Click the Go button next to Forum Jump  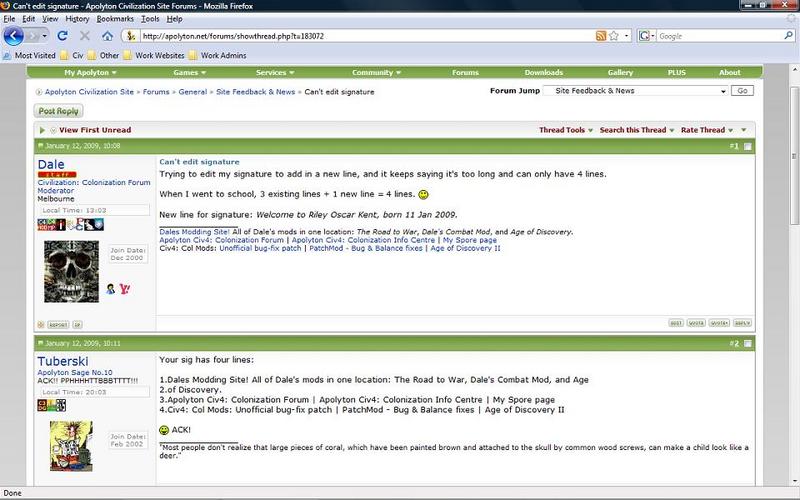(x=741, y=91)
